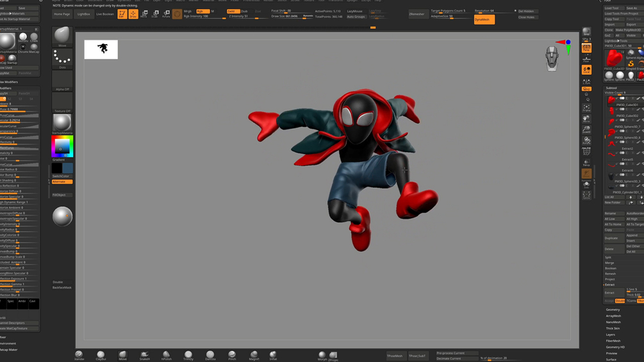Click the head orientation CamView gizmo
The height and width of the screenshot is (362, 644).
(x=552, y=58)
